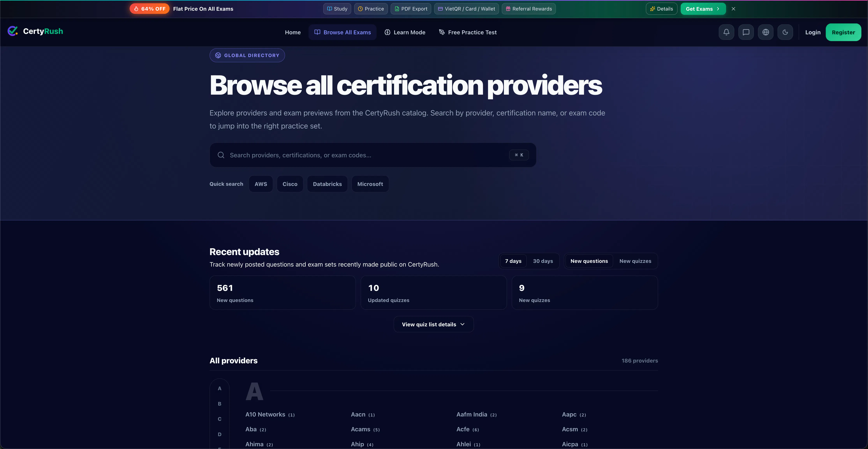Jump to letter A in index
This screenshot has height=449, width=868.
coord(220,389)
